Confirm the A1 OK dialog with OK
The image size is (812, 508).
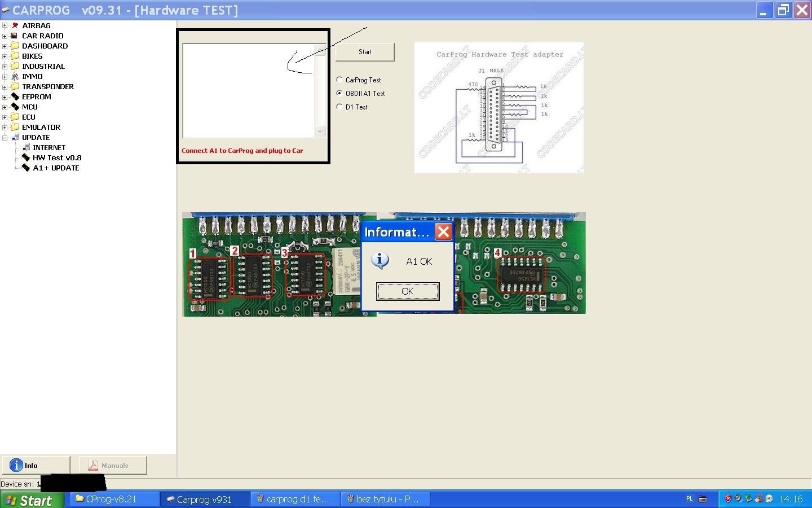(x=408, y=291)
